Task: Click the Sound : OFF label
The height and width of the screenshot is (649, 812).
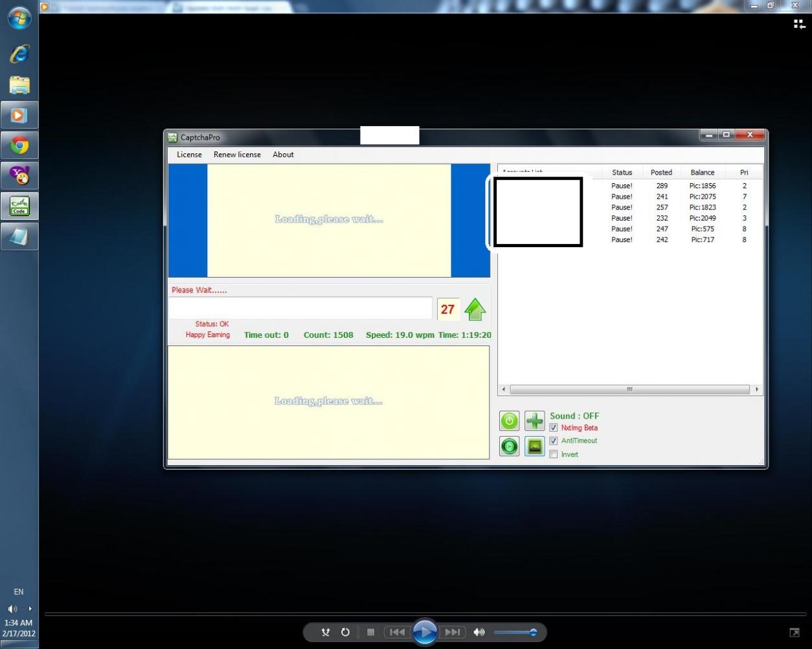Action: (x=574, y=416)
